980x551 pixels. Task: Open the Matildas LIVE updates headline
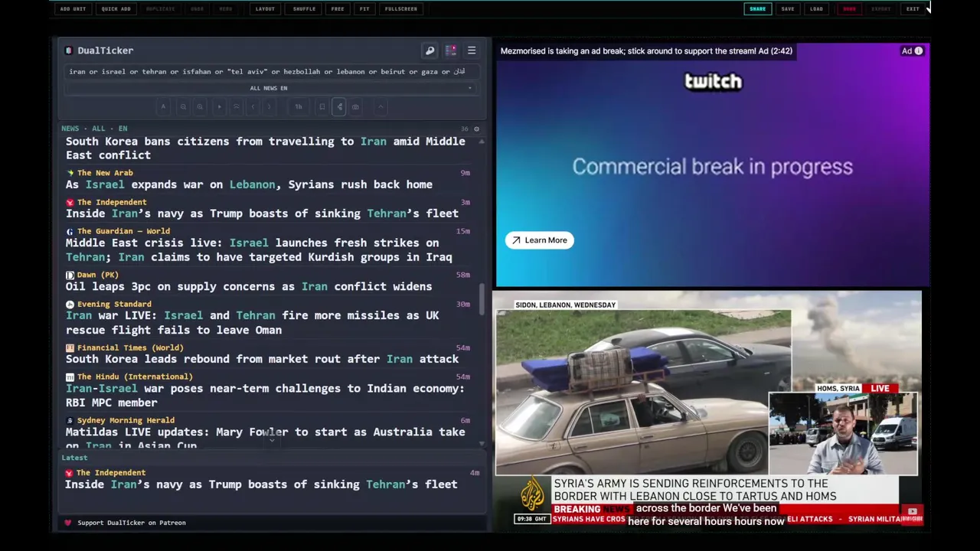(x=265, y=438)
